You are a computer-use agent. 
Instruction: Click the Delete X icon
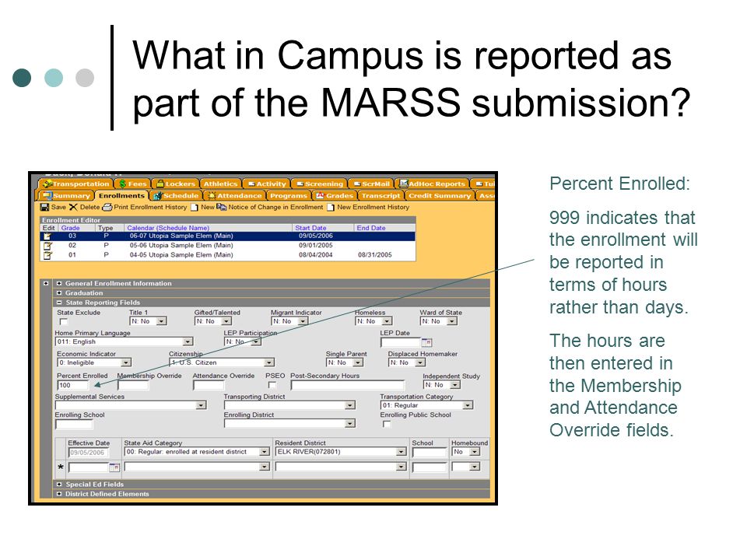click(73, 207)
